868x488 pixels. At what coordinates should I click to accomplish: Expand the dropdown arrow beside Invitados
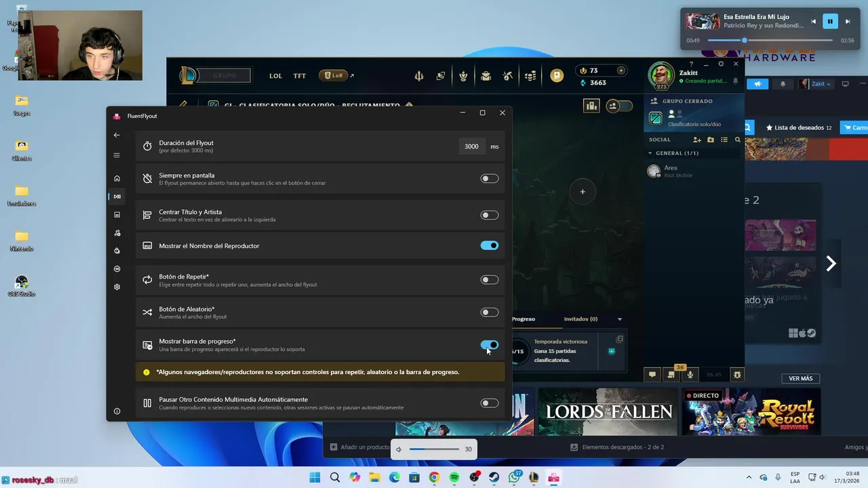tap(619, 319)
